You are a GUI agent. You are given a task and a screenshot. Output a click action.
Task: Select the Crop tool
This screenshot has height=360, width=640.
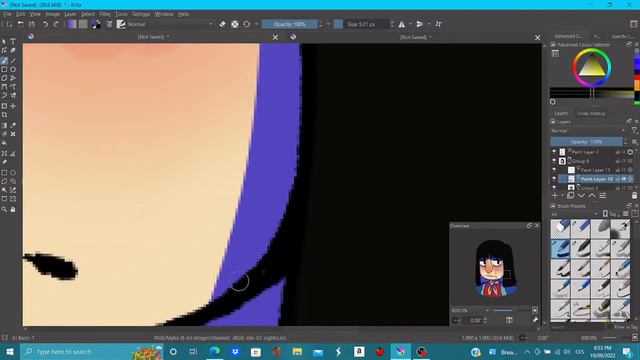(x=4, y=115)
